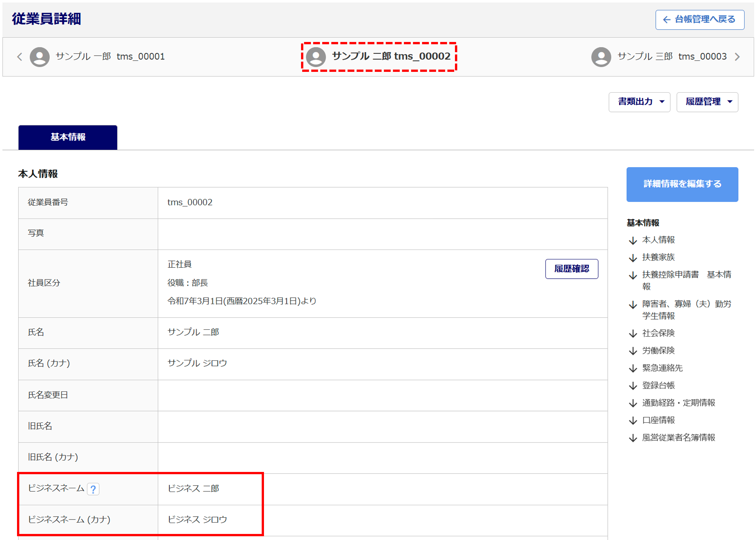
Task: Open the 書類出力 dropdown
Action: [639, 102]
